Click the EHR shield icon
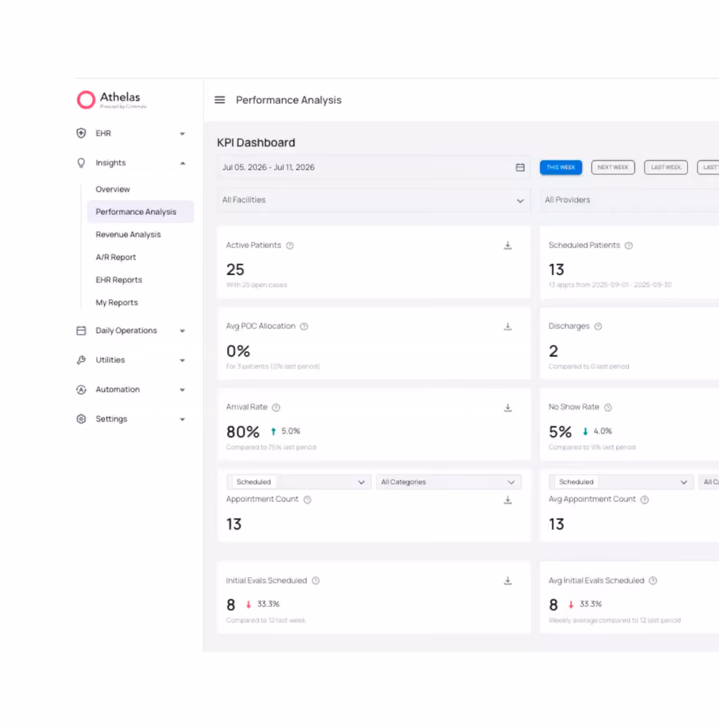This screenshot has width=719, height=728. 81,133
